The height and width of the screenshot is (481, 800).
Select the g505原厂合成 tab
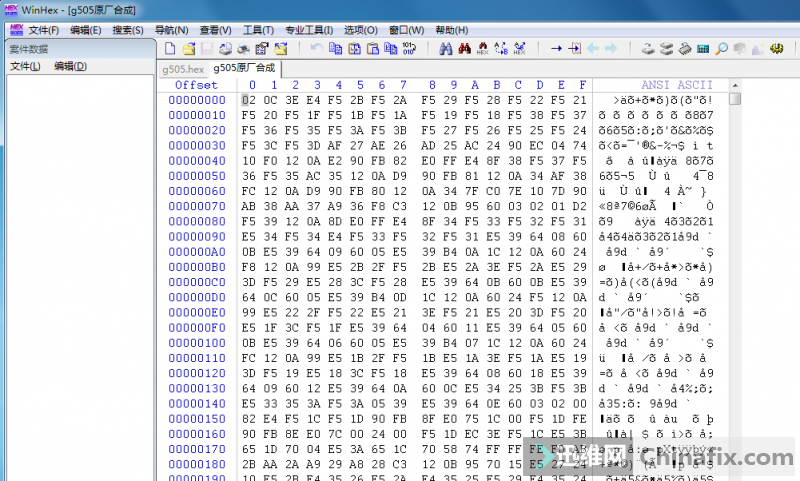246,69
